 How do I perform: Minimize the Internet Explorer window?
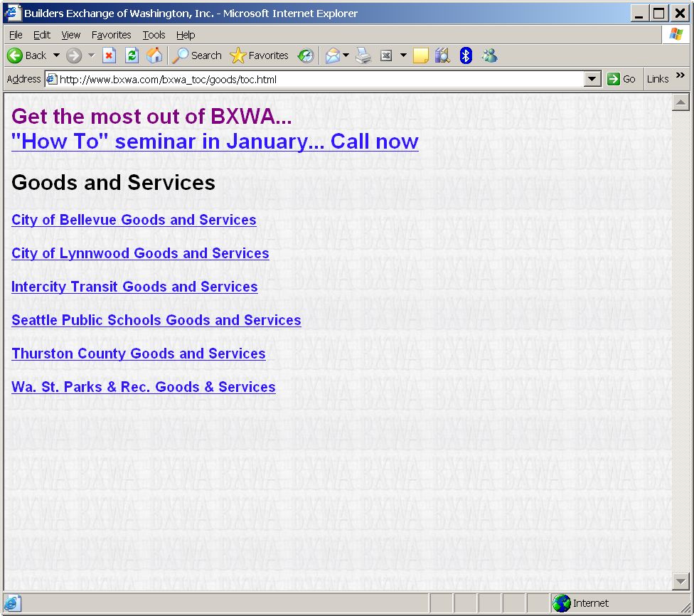coord(639,14)
